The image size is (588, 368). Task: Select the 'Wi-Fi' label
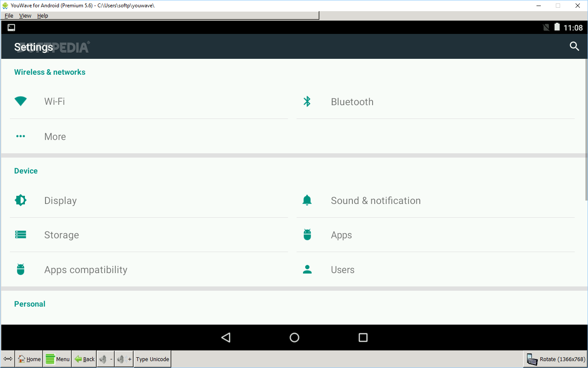(55, 101)
